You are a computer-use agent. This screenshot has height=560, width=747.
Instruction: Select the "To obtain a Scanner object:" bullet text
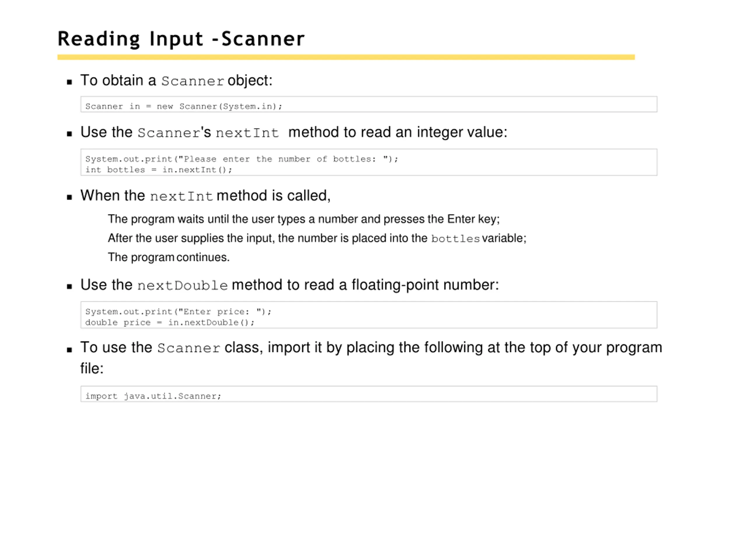click(176, 81)
